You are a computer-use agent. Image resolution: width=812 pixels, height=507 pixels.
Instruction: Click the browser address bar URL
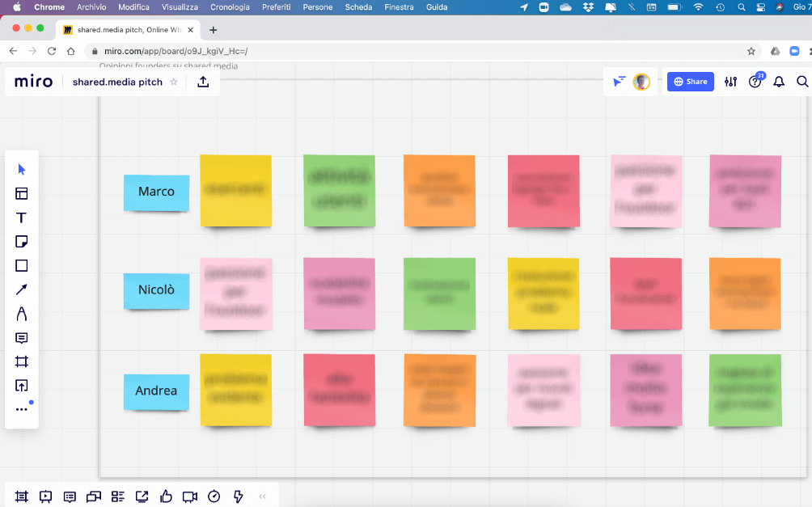pyautogui.click(x=176, y=51)
